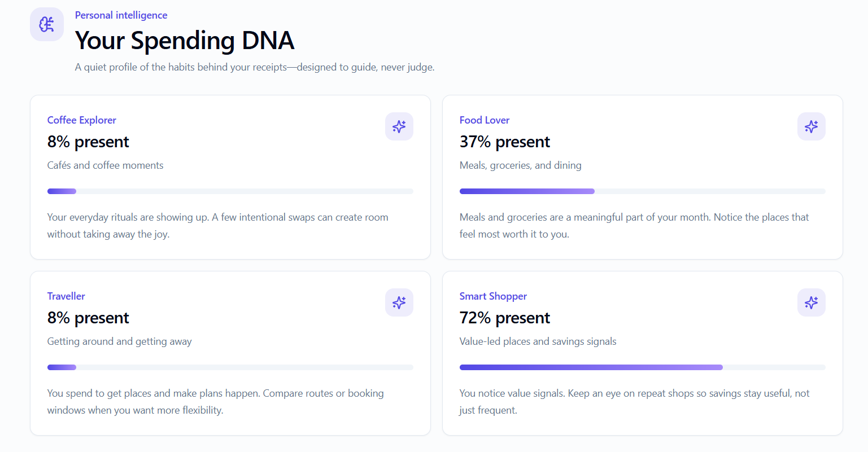Click the sparkle icon on Smart Shopper card

[x=812, y=302]
